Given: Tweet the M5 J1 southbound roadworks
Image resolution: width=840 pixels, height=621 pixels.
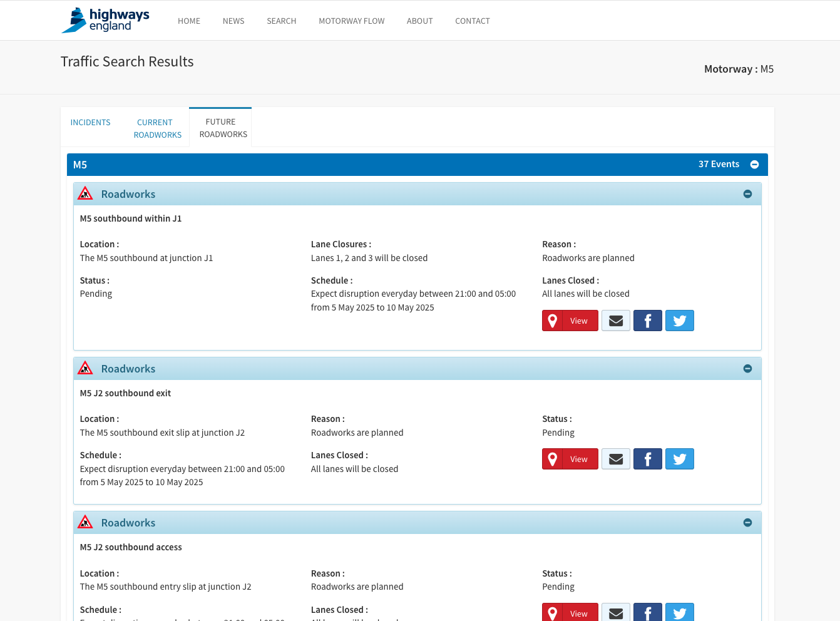Looking at the screenshot, I should click(x=680, y=321).
